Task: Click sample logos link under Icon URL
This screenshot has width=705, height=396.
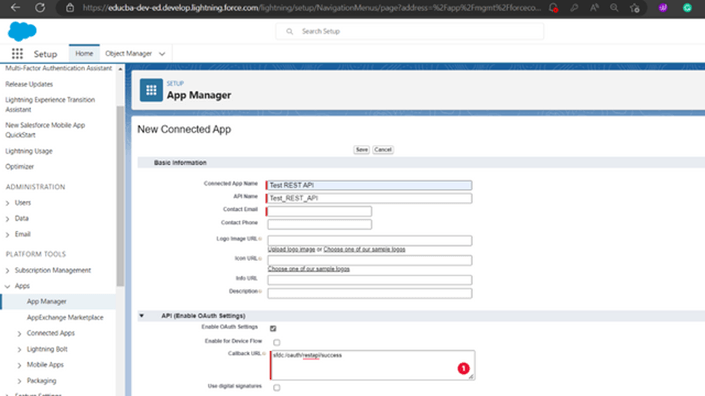Action: pos(308,269)
